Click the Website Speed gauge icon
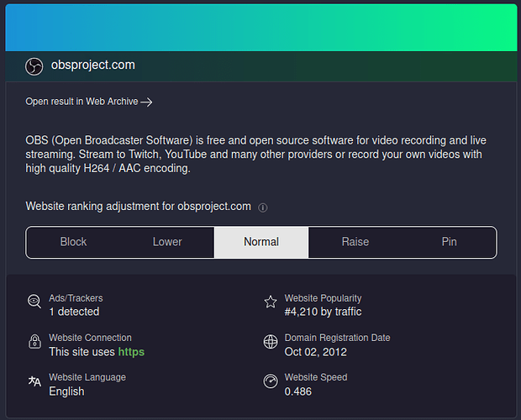This screenshot has height=420, width=521. pos(271,381)
